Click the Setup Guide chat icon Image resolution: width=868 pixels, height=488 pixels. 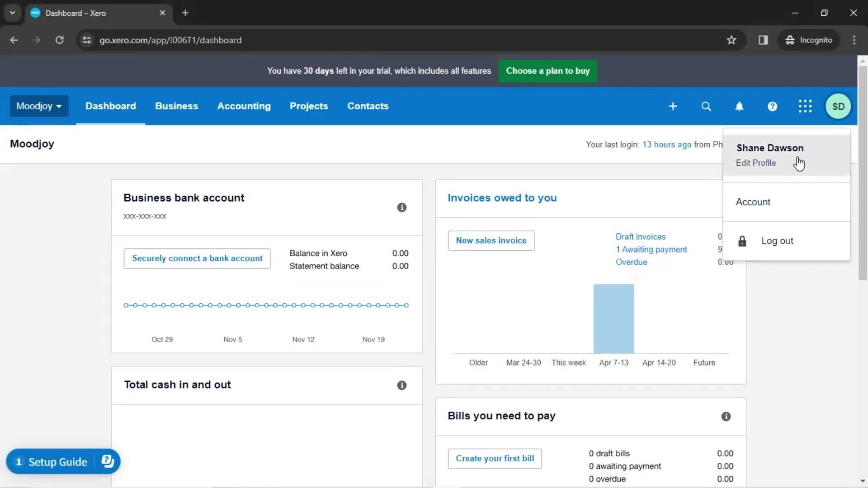pos(108,461)
